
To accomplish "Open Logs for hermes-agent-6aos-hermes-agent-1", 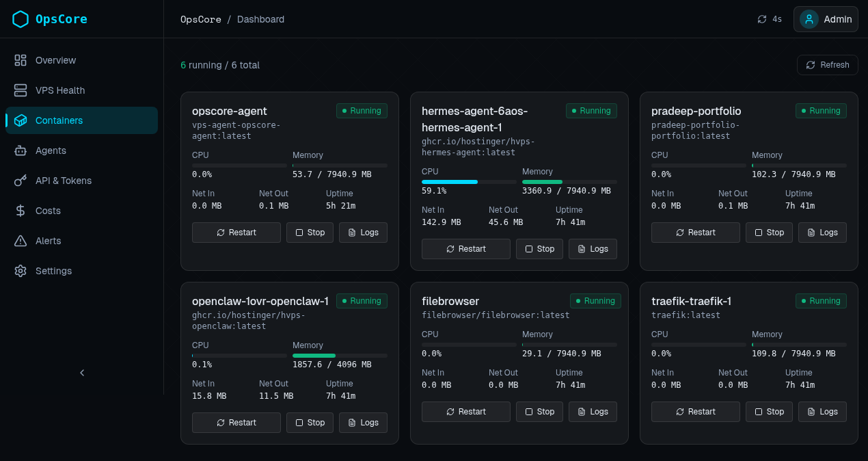I will click(593, 249).
